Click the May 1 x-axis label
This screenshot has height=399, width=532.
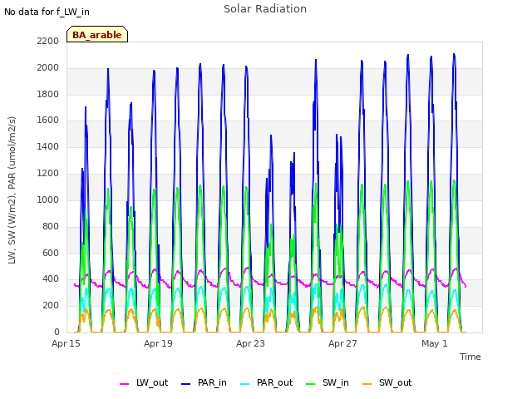coord(435,343)
